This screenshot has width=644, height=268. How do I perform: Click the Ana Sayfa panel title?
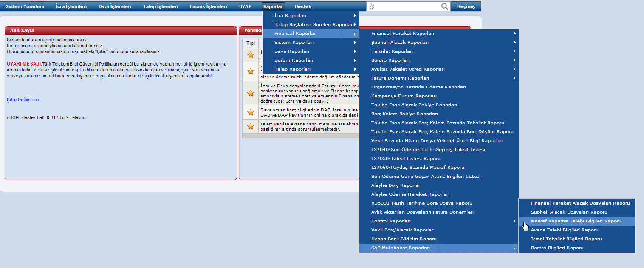[x=22, y=31]
